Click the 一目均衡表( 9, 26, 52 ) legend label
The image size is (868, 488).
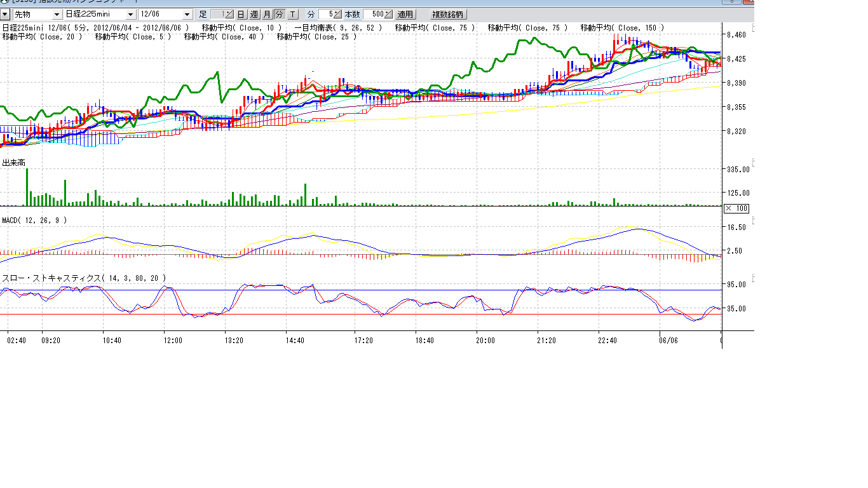pyautogui.click(x=339, y=28)
